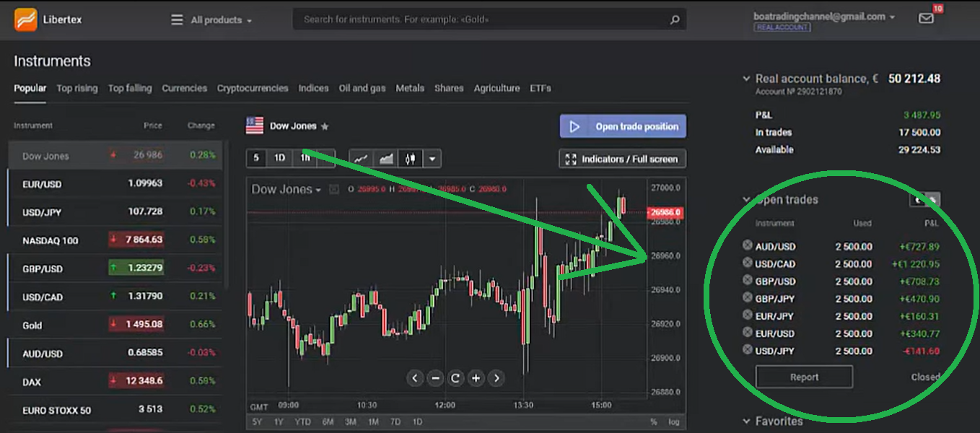Switch to the Top rising tab

(x=77, y=88)
